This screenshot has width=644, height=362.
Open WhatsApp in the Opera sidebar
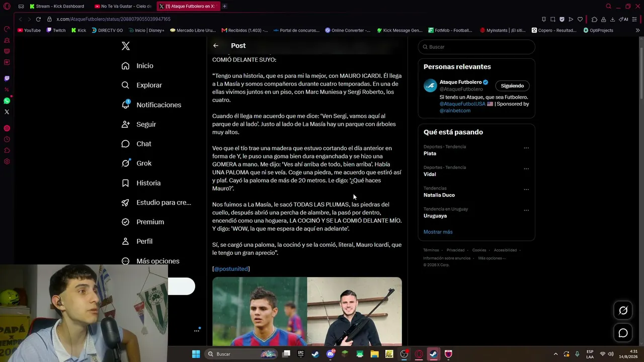coord(7,101)
